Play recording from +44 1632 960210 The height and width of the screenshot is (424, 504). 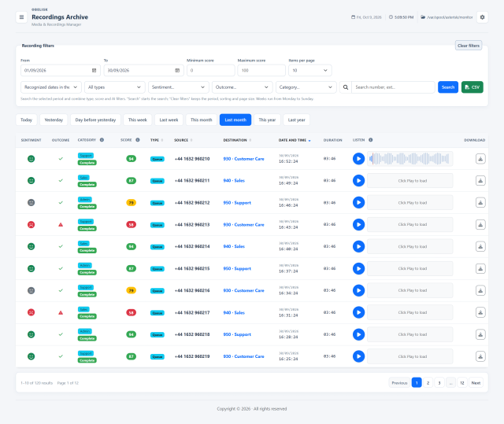tap(358, 159)
